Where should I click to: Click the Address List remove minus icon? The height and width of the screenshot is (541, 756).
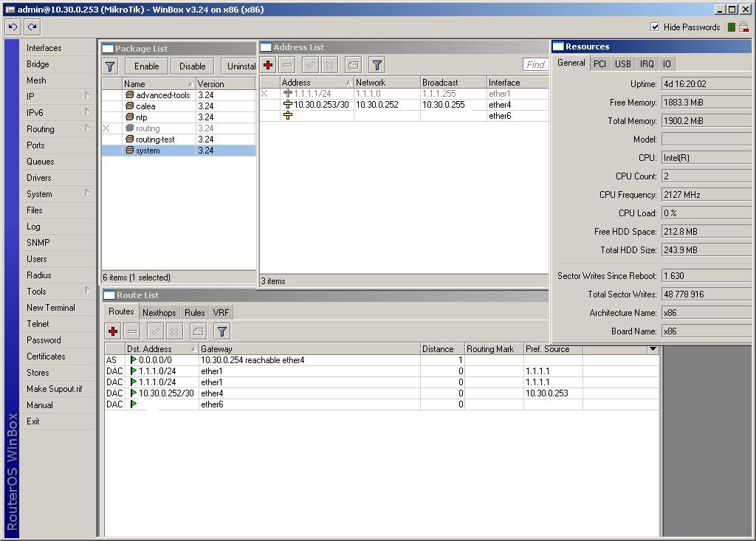(x=287, y=65)
